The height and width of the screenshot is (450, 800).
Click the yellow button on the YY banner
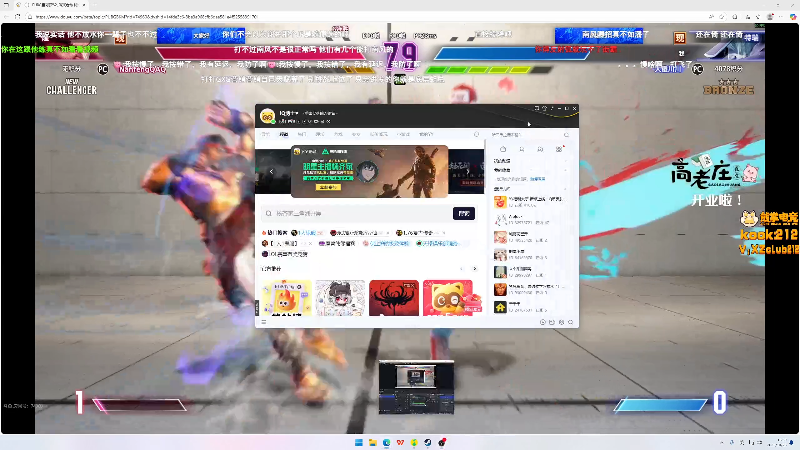[328, 187]
